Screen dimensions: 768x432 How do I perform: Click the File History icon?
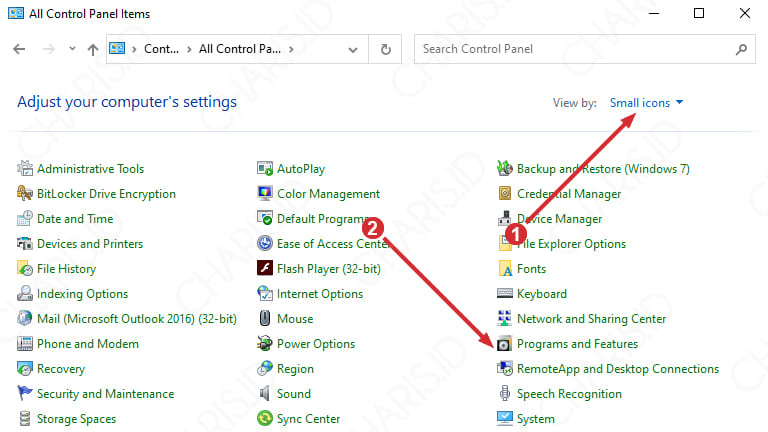[25, 268]
